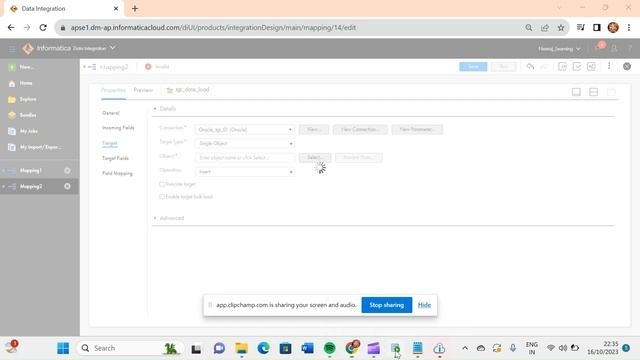The height and width of the screenshot is (360, 640).
Task: Select the Incoming Fields section
Action: pyautogui.click(x=118, y=128)
